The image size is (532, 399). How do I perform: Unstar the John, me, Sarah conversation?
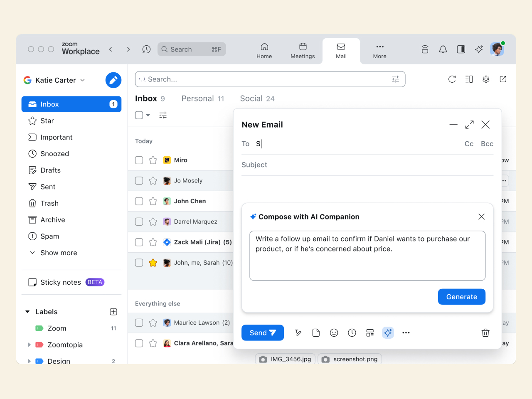pyautogui.click(x=153, y=263)
